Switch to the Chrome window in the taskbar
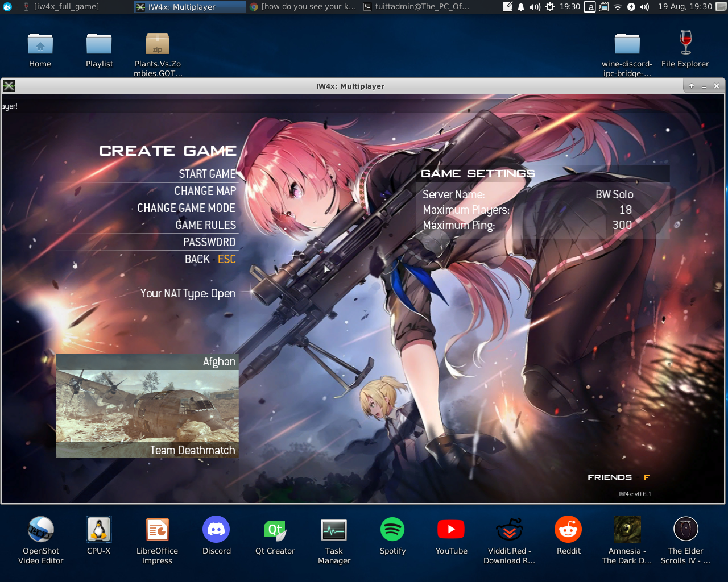This screenshot has height=582, width=728. tap(303, 7)
